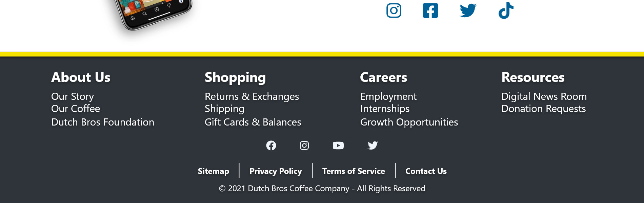Image resolution: width=644 pixels, height=203 pixels.
Task: Open the Digital News Room link
Action: [544, 96]
